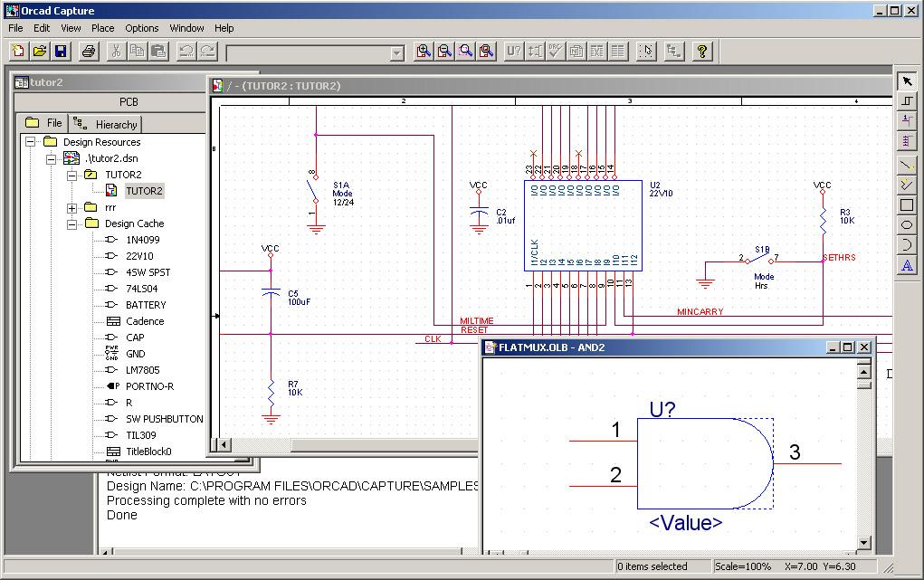Select the Ellipse drawing tool

coord(907,224)
